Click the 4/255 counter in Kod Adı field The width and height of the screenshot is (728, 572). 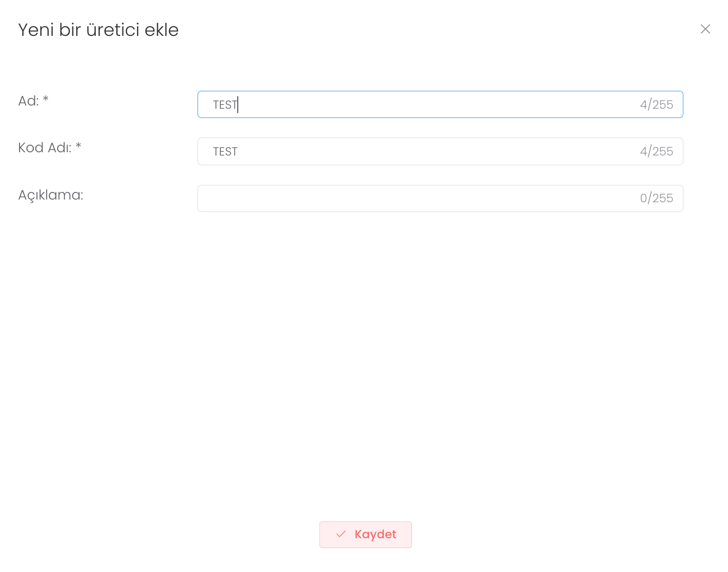656,152
